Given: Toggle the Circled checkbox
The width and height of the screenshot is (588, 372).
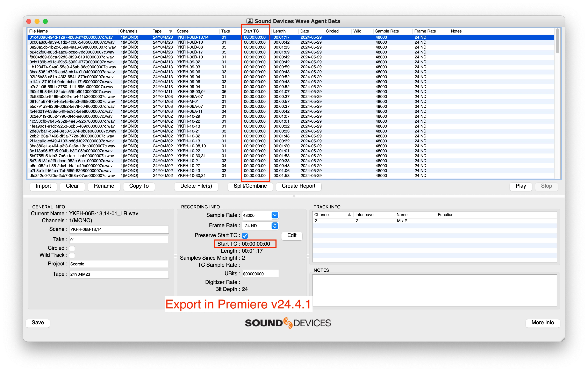Looking at the screenshot, I should (72, 248).
